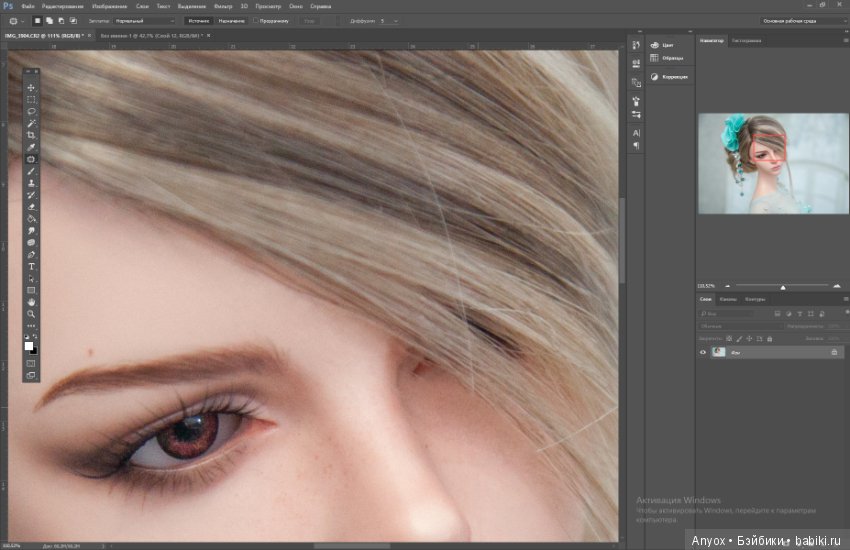This screenshot has height=550, width=850.
Task: Open the Swatches panel icon
Action: pos(655,58)
